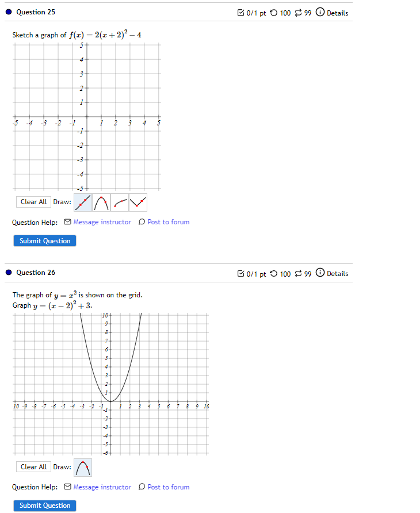Viewport: 420px width, 513px height.
Task: Open the score checkbox icon for Question 26
Action: 241,273
